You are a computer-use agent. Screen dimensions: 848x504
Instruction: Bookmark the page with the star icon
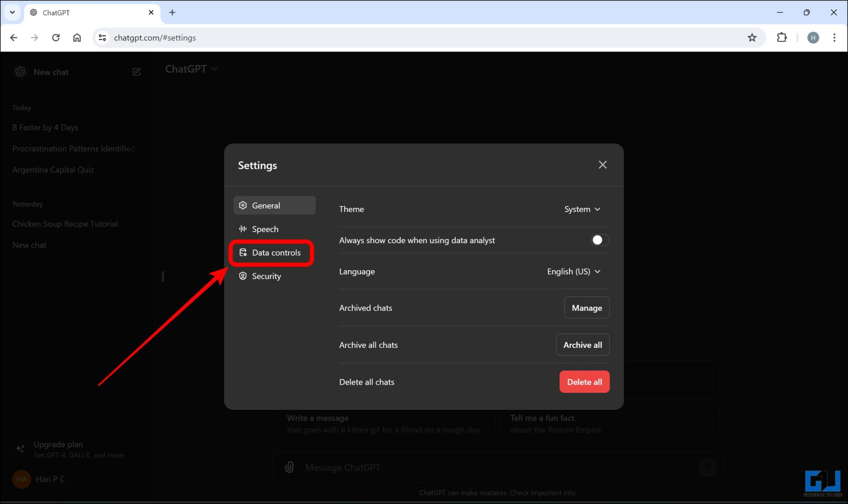click(x=752, y=37)
